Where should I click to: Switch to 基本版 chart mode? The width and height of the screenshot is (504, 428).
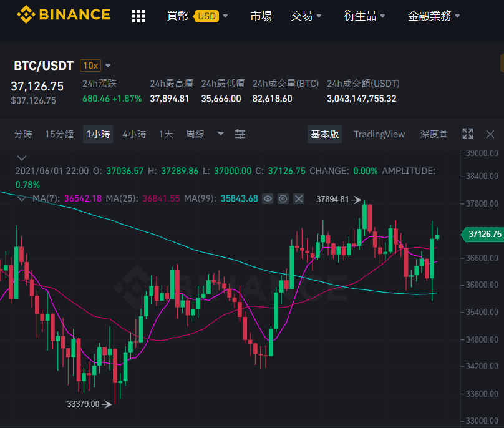[324, 134]
